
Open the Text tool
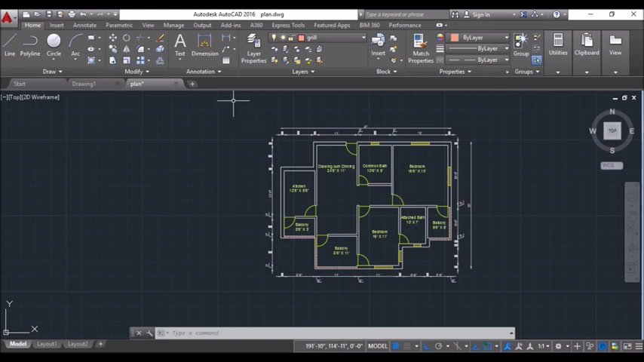[180, 44]
